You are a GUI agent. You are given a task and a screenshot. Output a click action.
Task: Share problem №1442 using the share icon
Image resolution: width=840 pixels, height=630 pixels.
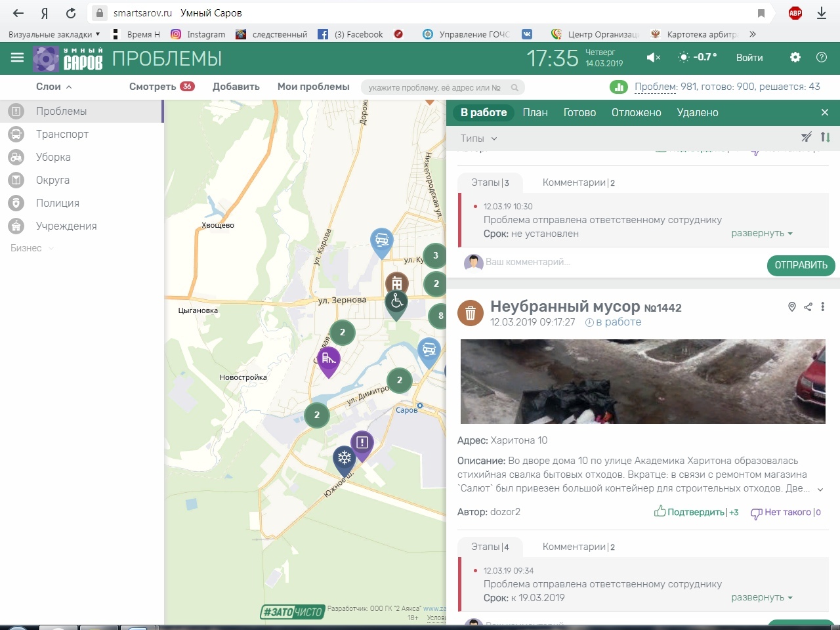[x=808, y=307]
